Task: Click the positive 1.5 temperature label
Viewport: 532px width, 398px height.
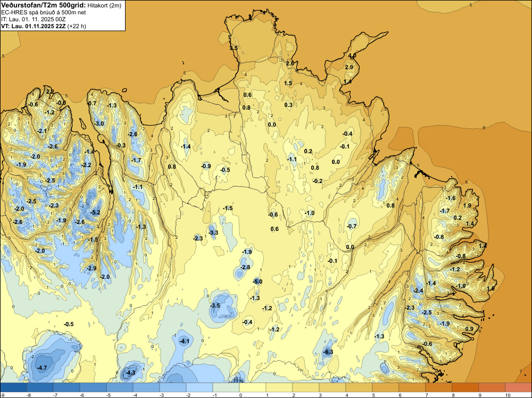Action: [x=288, y=83]
